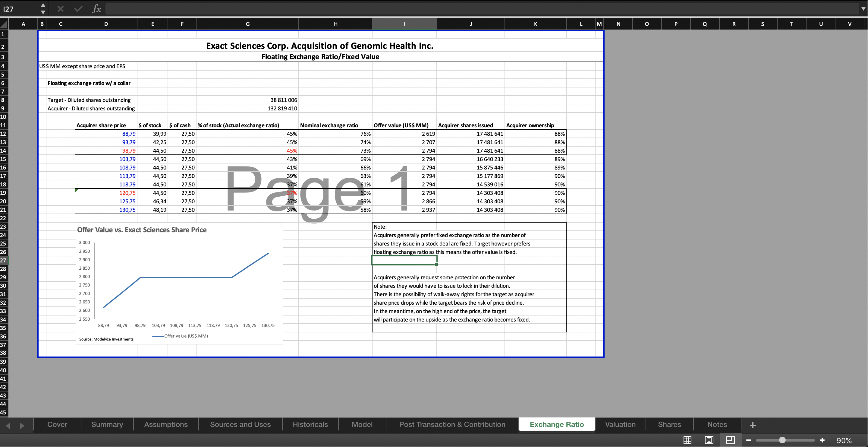The image size is (868, 447).
Task: Switch to Normal view icon
Action: (687, 440)
